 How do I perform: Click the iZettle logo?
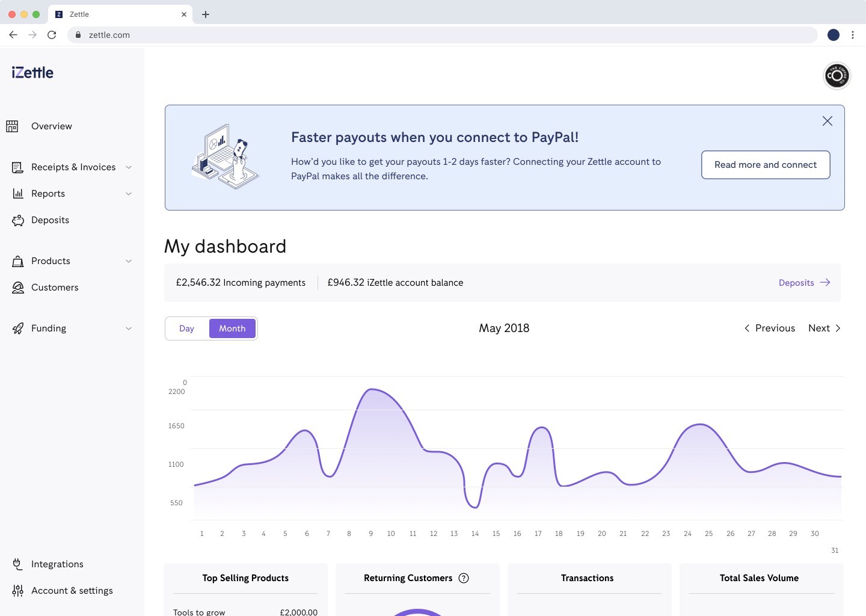tap(32, 73)
